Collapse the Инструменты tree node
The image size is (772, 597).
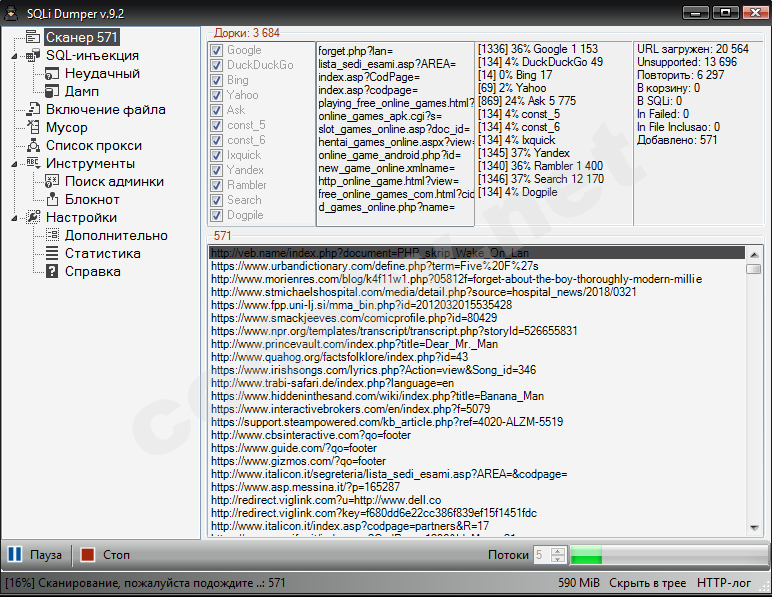pyautogui.click(x=14, y=164)
